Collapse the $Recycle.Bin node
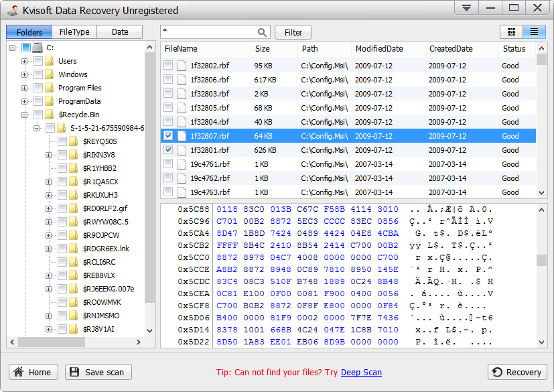Viewport: 554px width, 392px height. click(24, 115)
